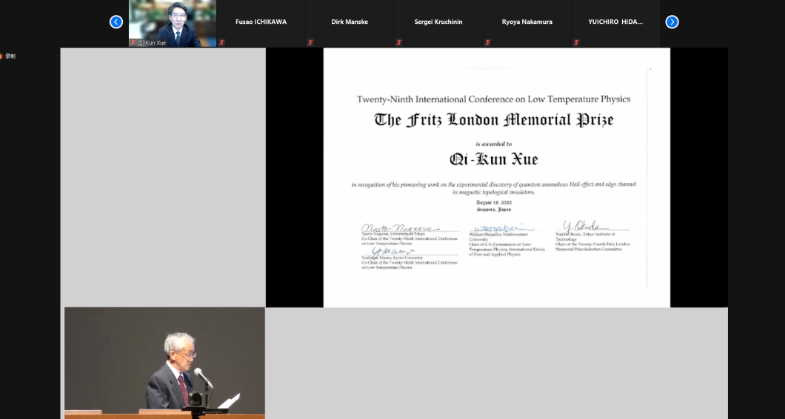Click muted mic icon on Sergei Kruchinin tile
Image resolution: width=785 pixels, height=419 pixels.
click(x=399, y=43)
